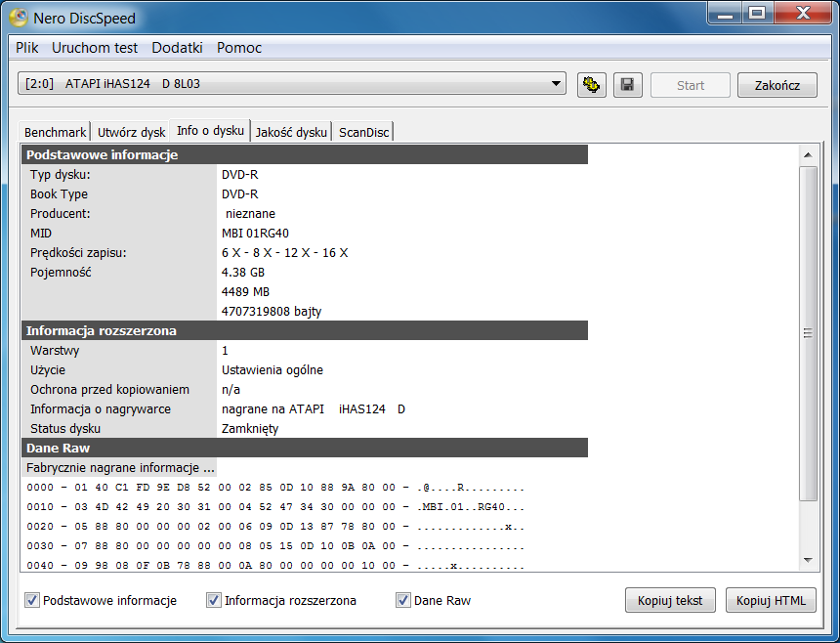The width and height of the screenshot is (840, 643).
Task: Click the Informacja rozszerzona section header
Action: tap(305, 330)
